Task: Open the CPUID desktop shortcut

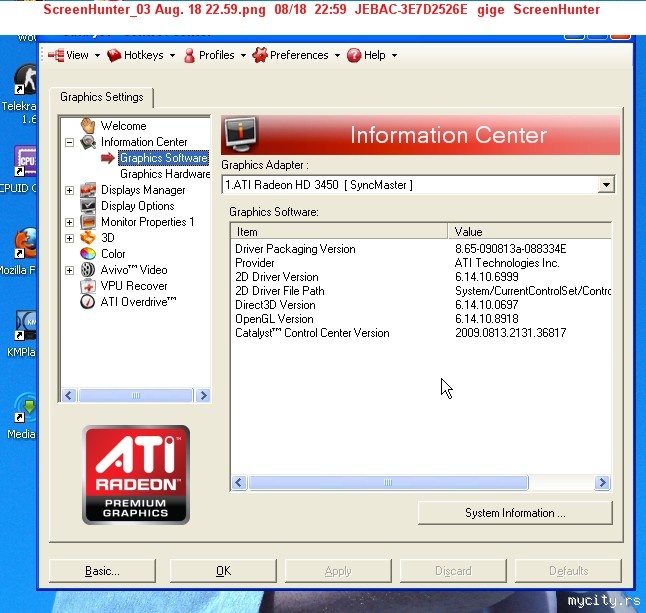Action: click(x=23, y=170)
